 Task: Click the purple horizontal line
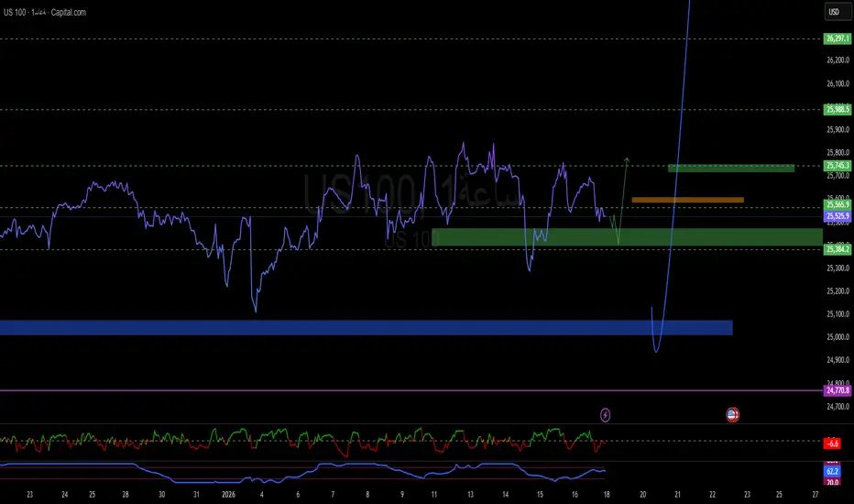click(x=275, y=390)
